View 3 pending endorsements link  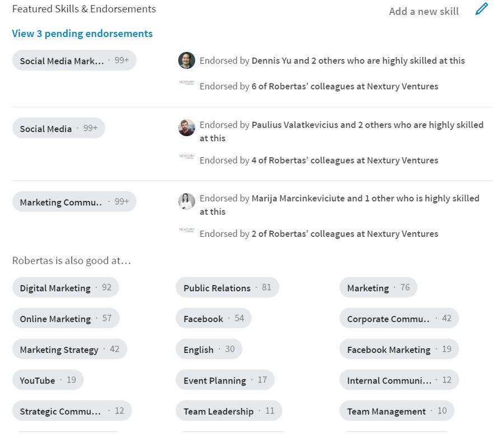pos(82,34)
